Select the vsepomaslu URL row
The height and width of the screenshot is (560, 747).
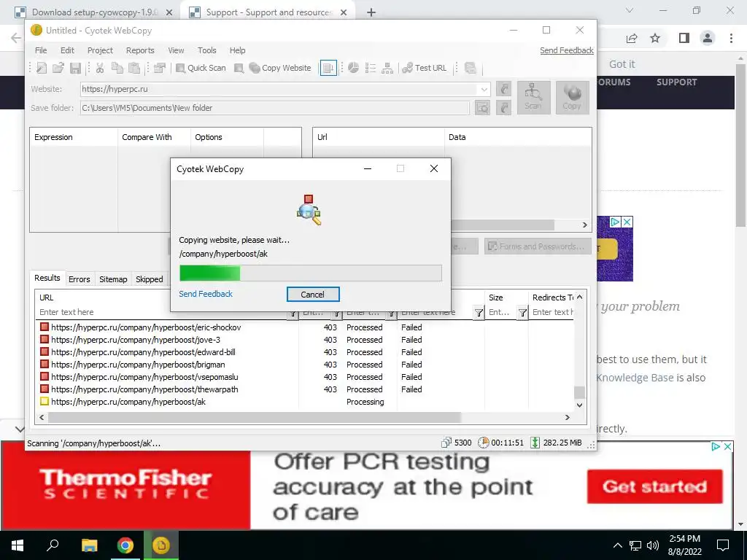point(306,377)
